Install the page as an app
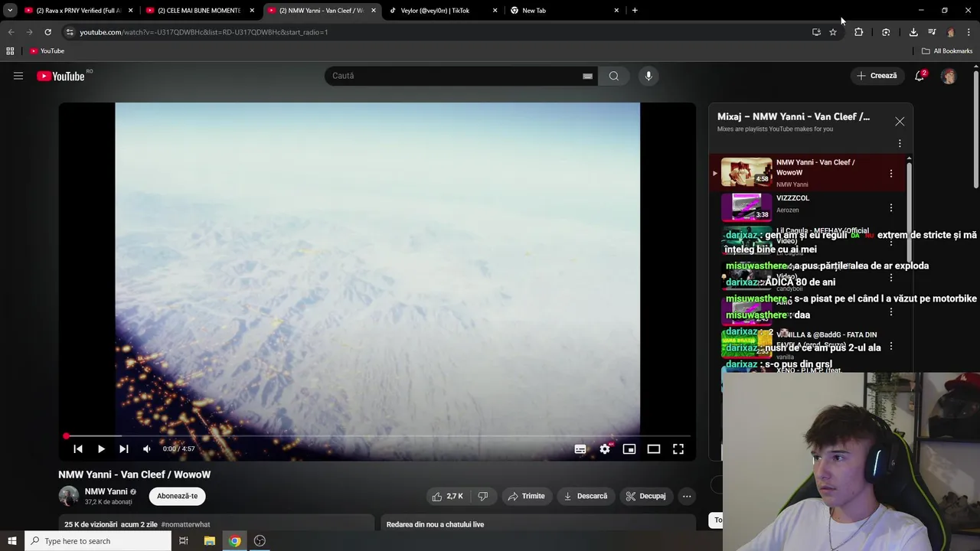This screenshot has height=551, width=980. (x=816, y=32)
